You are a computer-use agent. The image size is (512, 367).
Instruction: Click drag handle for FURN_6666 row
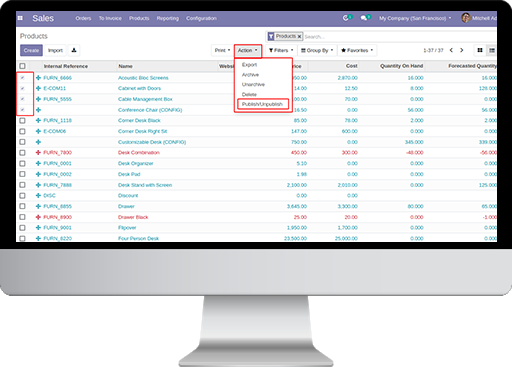coord(38,78)
